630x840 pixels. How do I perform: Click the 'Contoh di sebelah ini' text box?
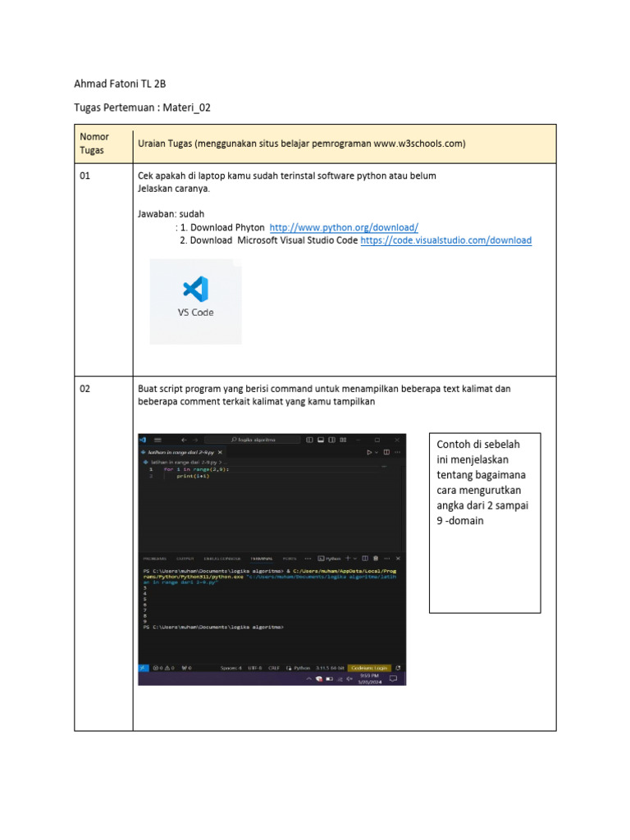485,523
